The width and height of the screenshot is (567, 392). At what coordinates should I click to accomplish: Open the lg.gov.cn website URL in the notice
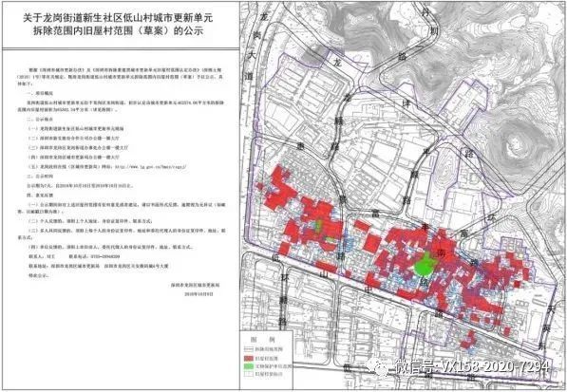point(150,166)
